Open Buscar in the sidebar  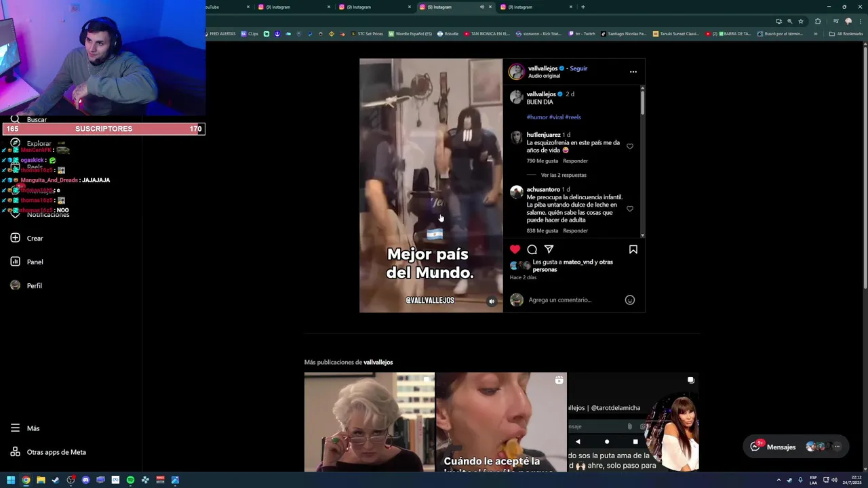29,119
